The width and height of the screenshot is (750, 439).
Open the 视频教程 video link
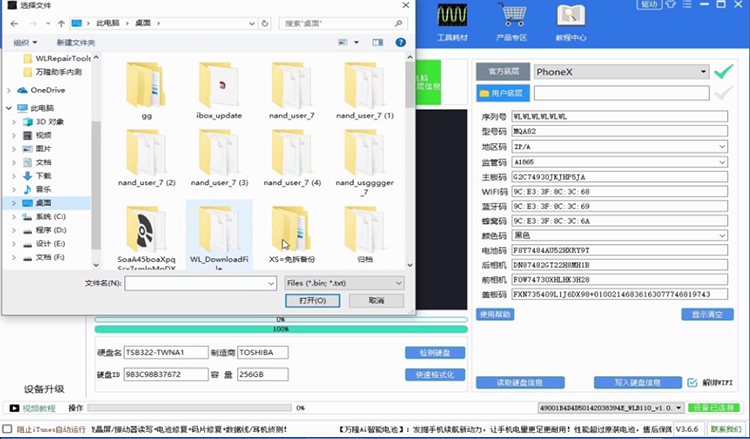click(x=39, y=408)
